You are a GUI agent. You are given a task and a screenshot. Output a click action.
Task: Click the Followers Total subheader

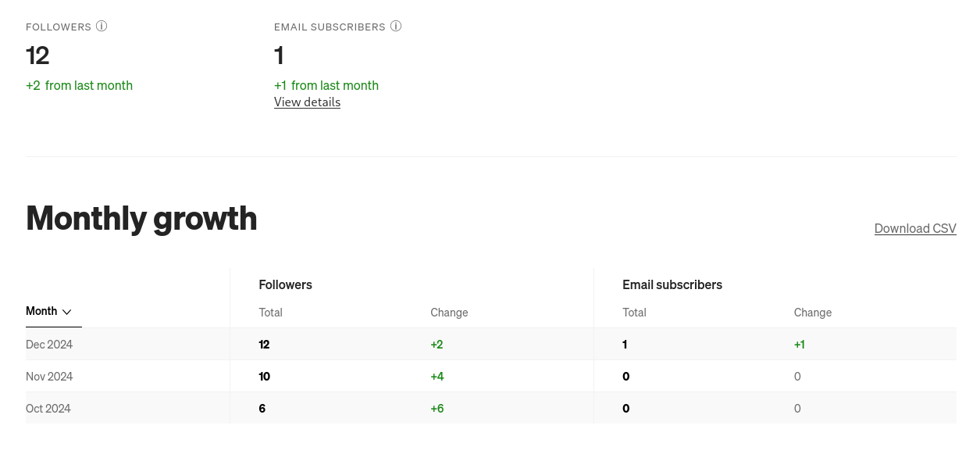coord(270,312)
